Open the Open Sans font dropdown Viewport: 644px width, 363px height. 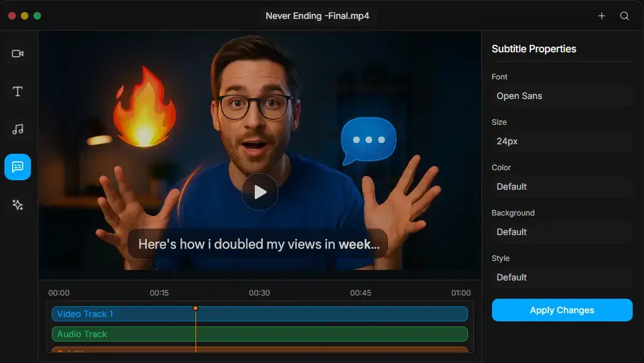pyautogui.click(x=561, y=96)
